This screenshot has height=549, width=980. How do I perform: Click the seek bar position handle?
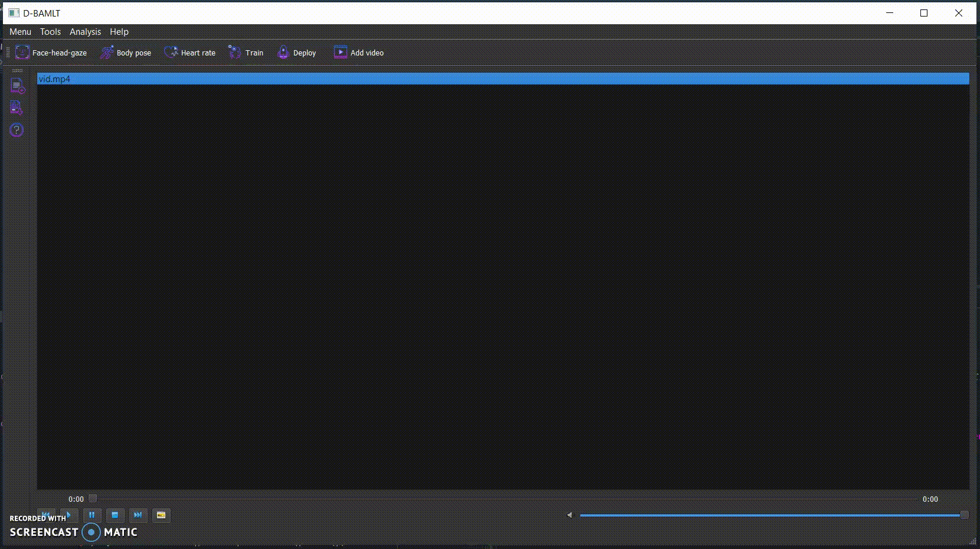click(93, 498)
